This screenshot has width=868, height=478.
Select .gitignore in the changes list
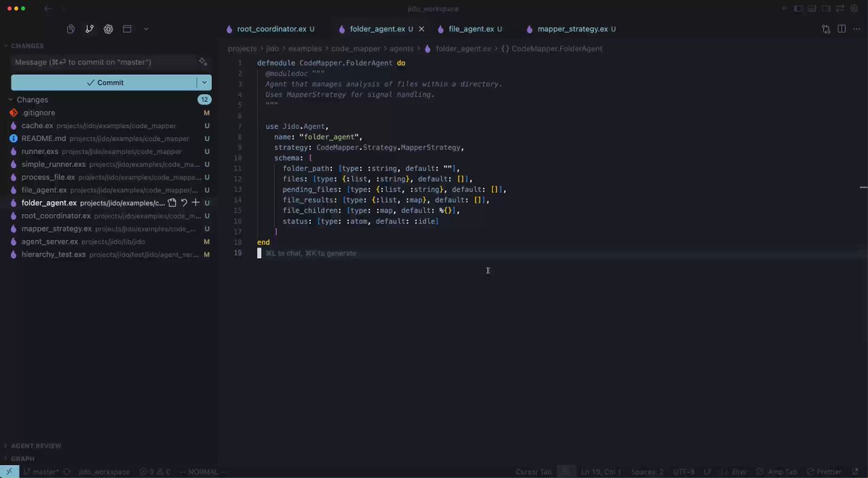(x=109, y=113)
